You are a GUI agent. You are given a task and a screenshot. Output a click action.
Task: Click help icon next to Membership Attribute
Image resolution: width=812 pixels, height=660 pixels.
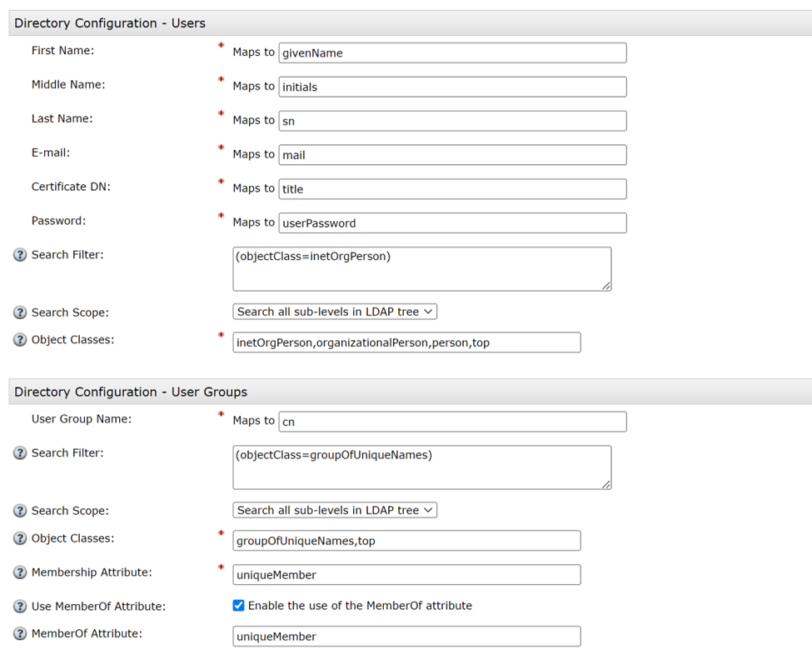[x=20, y=572]
